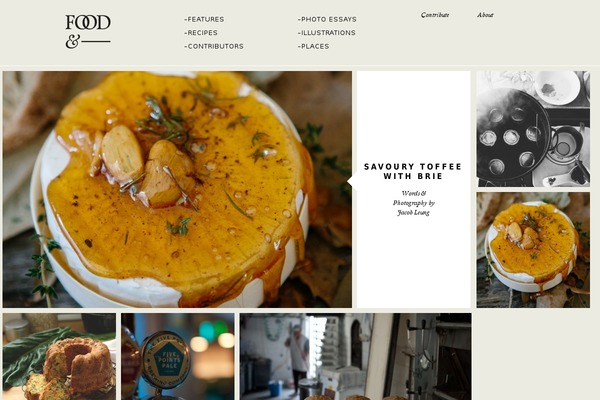This screenshot has height=400, width=600.
Task: Open the About page link
Action: [485, 15]
